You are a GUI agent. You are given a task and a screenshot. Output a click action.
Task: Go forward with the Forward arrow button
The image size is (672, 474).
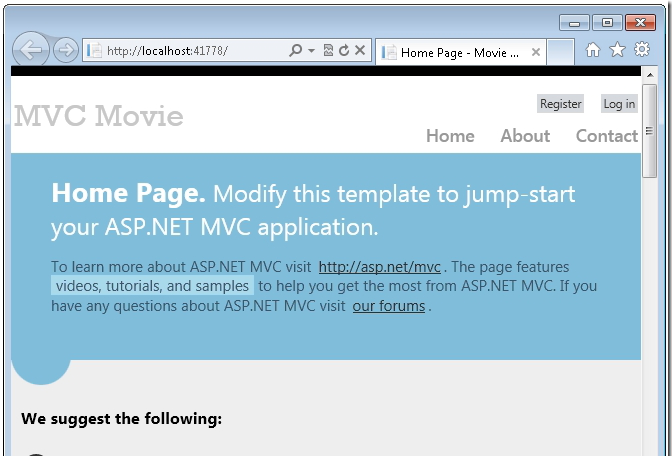click(x=66, y=50)
